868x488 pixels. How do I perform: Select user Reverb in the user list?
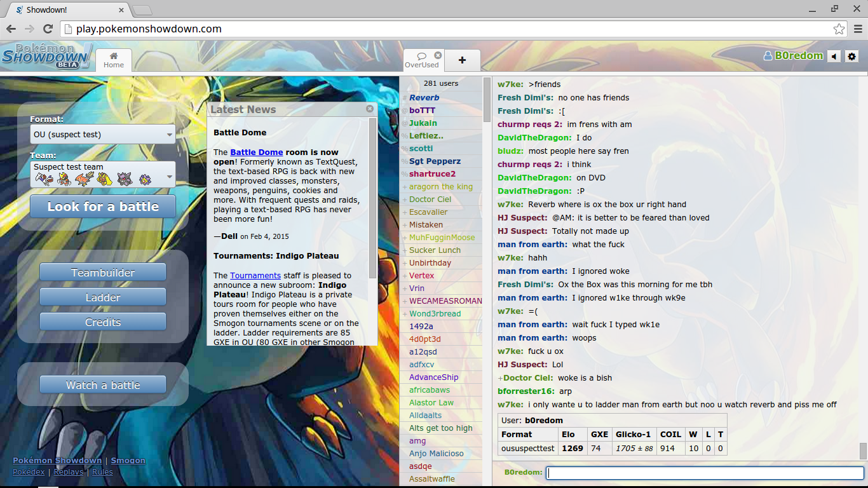[424, 98]
